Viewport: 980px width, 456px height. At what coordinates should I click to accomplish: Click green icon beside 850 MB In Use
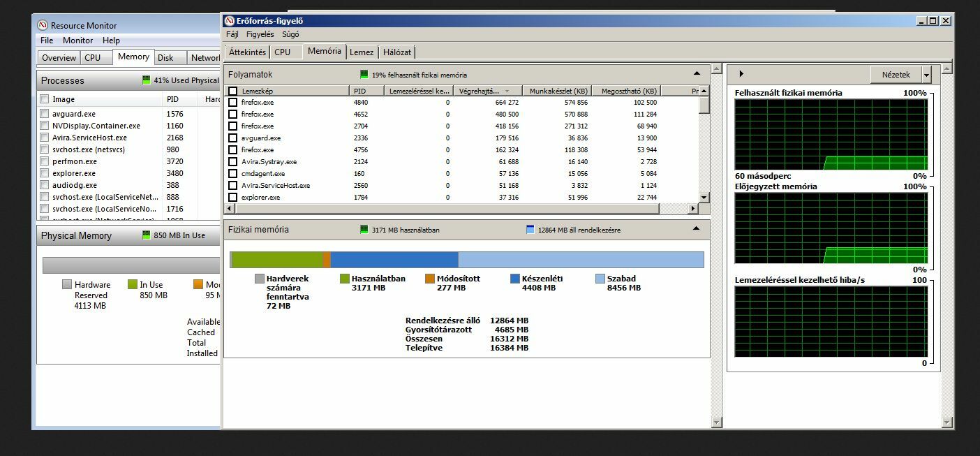click(x=146, y=235)
